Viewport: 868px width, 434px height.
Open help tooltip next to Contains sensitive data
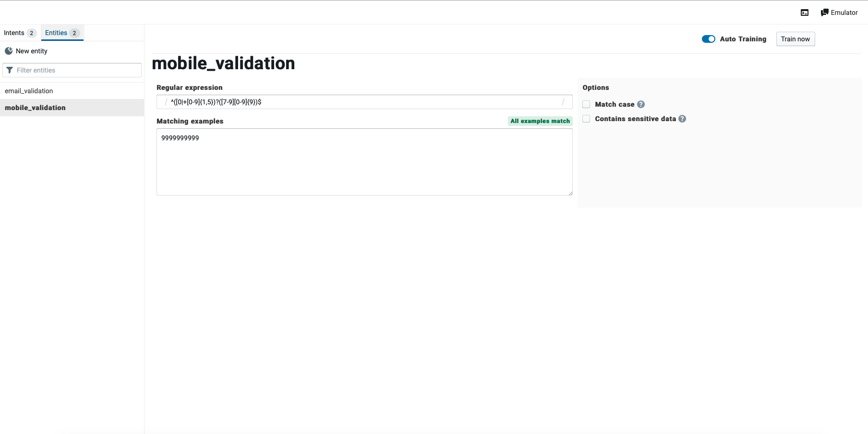682,119
